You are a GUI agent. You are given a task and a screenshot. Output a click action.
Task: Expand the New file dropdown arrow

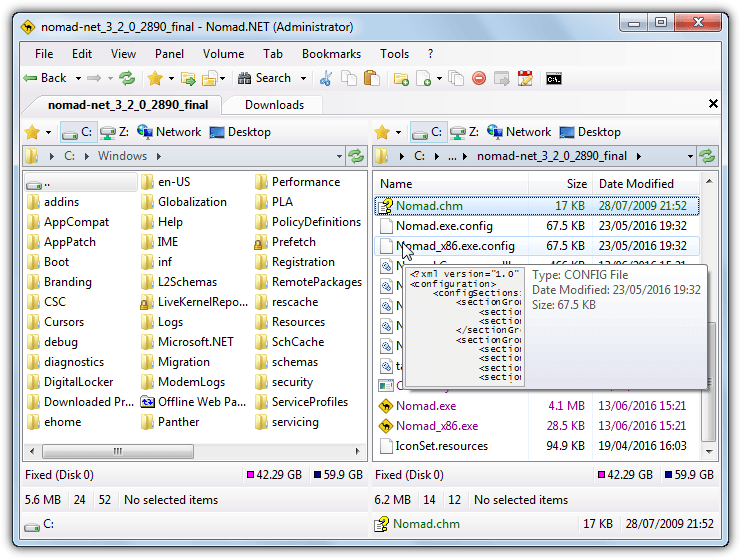[439, 78]
